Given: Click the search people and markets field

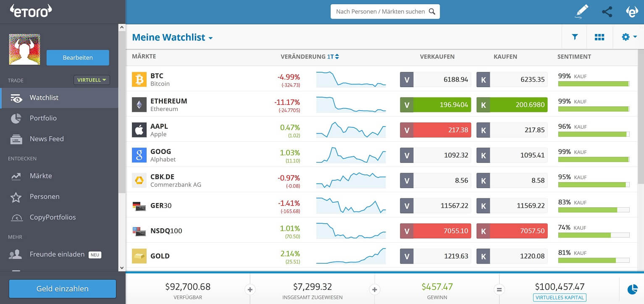Looking at the screenshot, I should (385, 12).
